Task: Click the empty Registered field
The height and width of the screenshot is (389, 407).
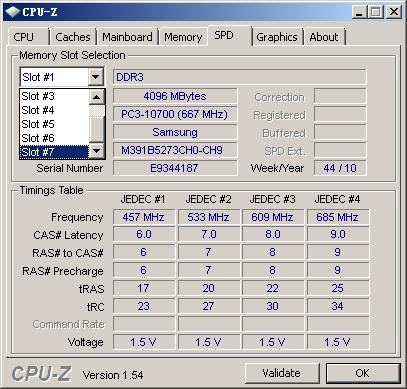Action: click(x=340, y=114)
